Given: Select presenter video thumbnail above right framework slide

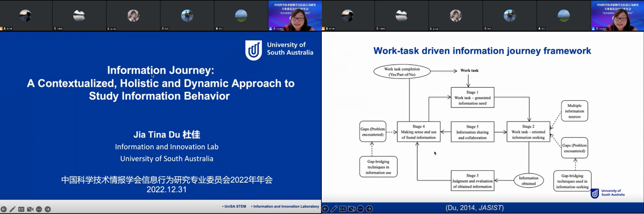Looking at the screenshot, I should [617, 16].
